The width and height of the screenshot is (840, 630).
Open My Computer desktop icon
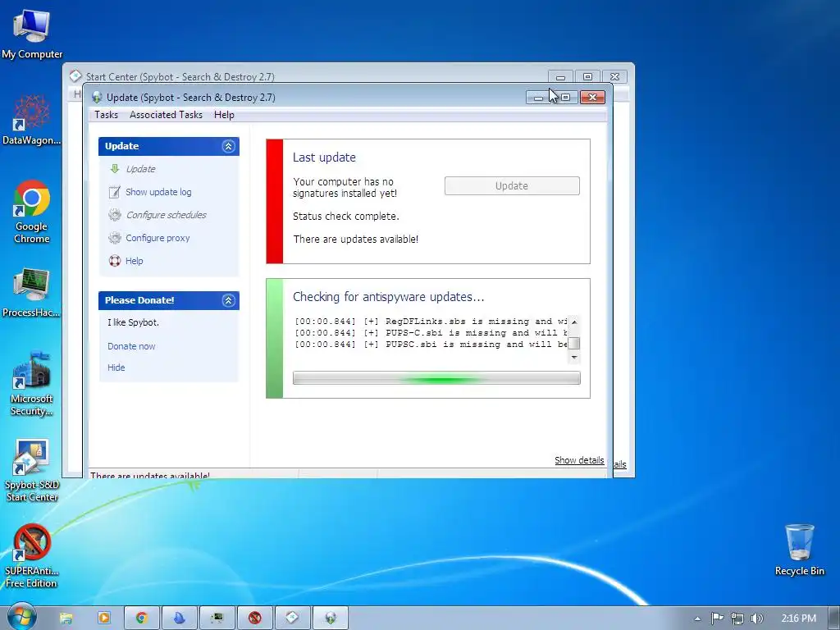[32, 33]
